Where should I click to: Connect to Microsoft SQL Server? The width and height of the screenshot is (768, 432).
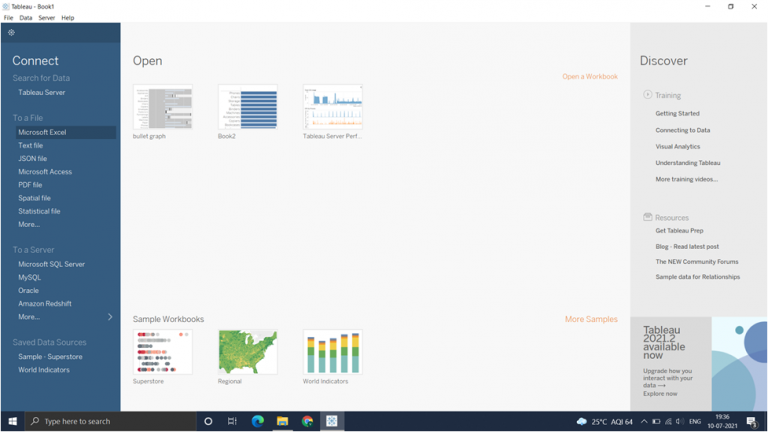point(51,264)
